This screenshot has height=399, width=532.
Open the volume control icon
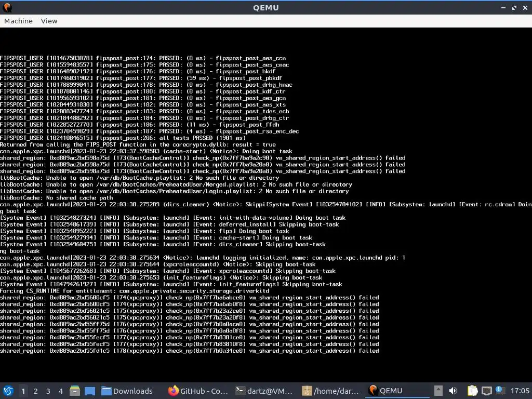click(x=453, y=391)
